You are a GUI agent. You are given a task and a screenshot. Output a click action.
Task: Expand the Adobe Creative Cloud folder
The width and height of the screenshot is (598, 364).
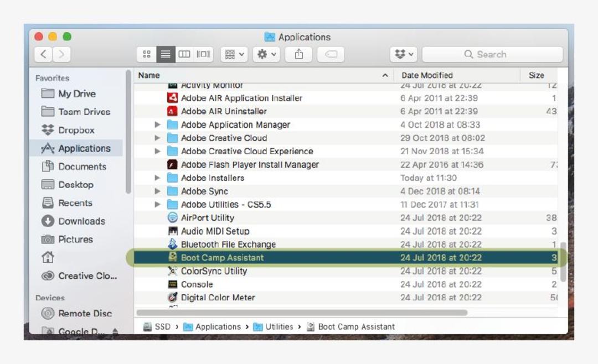tap(157, 138)
